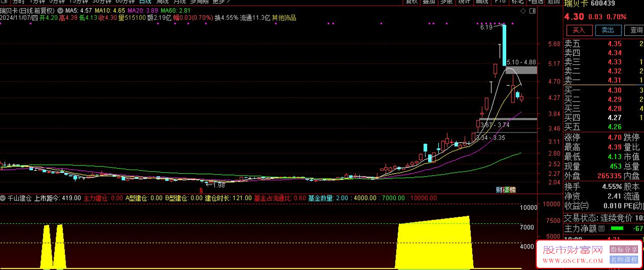
Task: Select the 买四 price 4.27
Action: 614,118
